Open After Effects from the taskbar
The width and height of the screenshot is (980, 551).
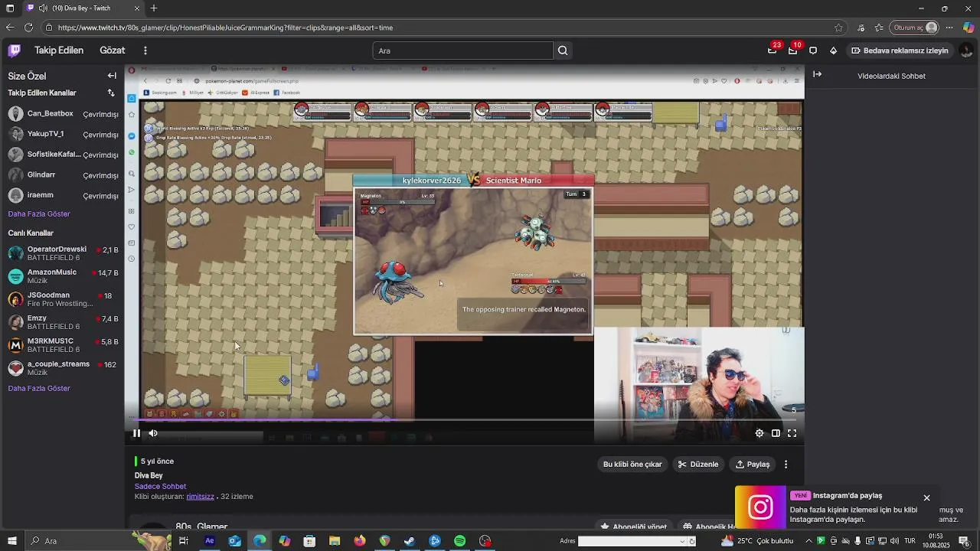pyautogui.click(x=209, y=541)
